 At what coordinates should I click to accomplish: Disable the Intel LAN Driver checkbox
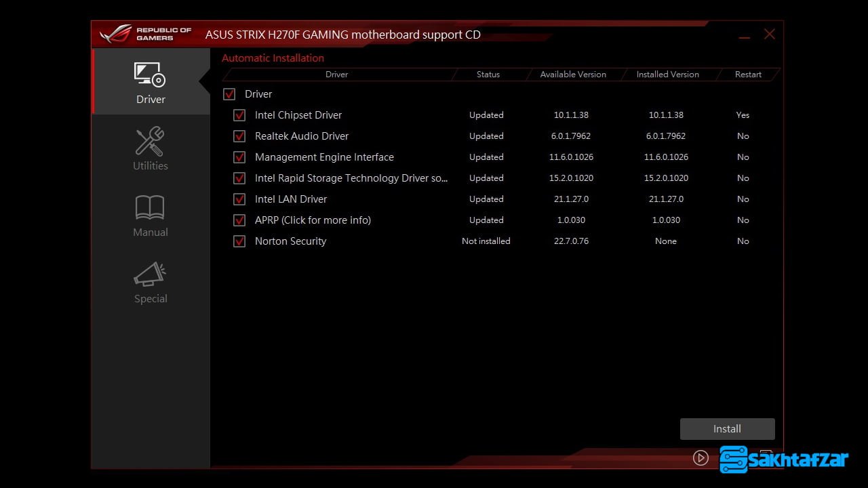[239, 199]
